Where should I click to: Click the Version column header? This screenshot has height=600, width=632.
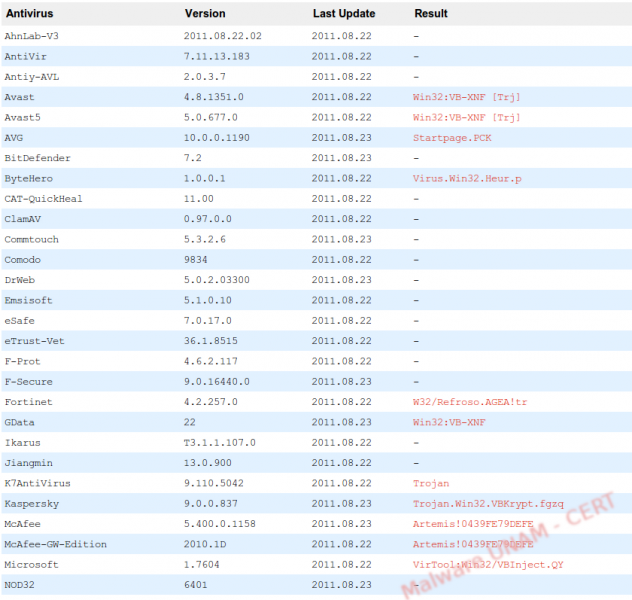pos(205,13)
